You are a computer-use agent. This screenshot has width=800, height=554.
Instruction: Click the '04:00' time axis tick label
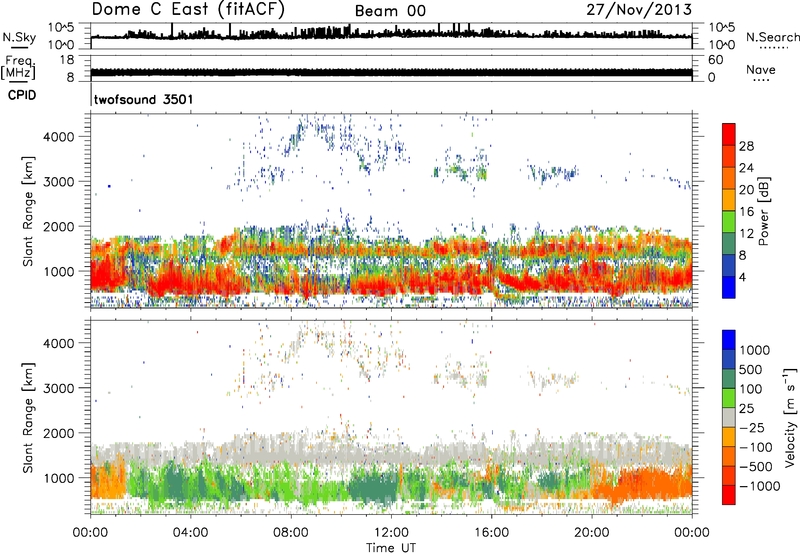click(190, 533)
